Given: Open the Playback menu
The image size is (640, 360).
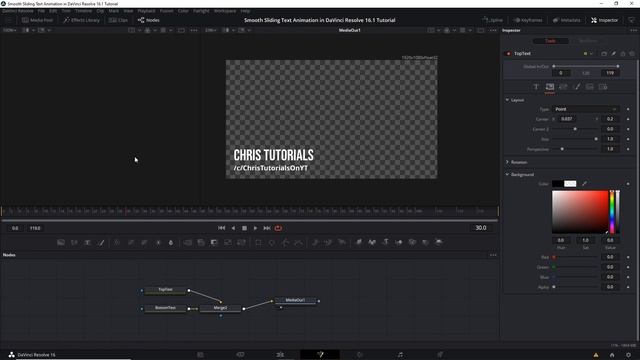Looking at the screenshot, I should click(x=146, y=11).
